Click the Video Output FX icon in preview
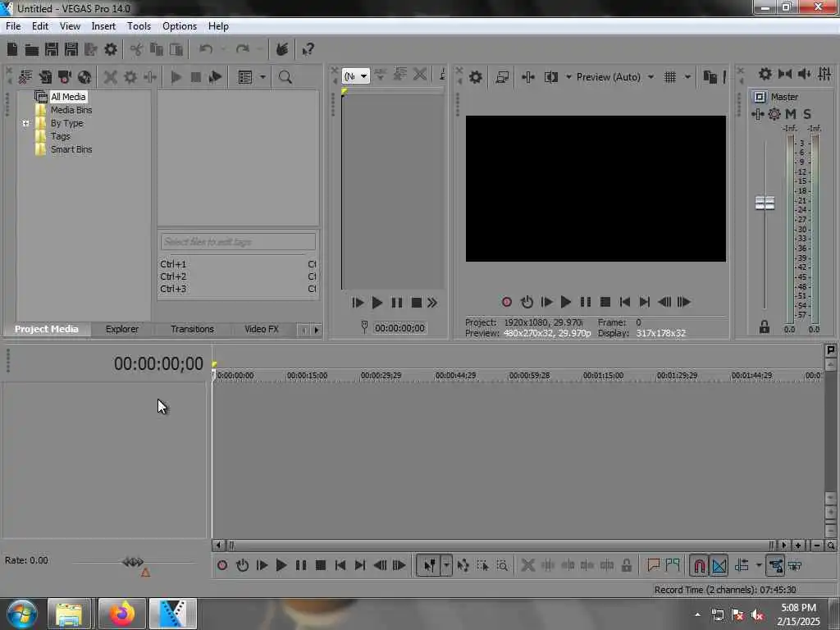This screenshot has width=840, height=630. click(x=527, y=77)
